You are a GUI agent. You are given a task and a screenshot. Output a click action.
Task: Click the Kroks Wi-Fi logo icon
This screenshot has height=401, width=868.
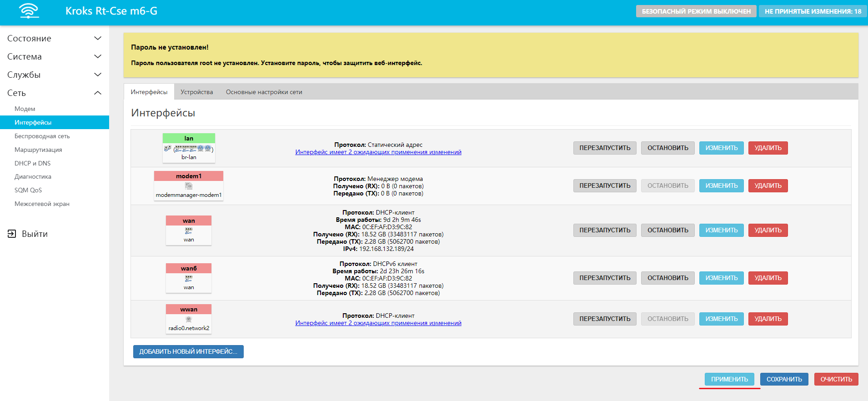point(29,11)
